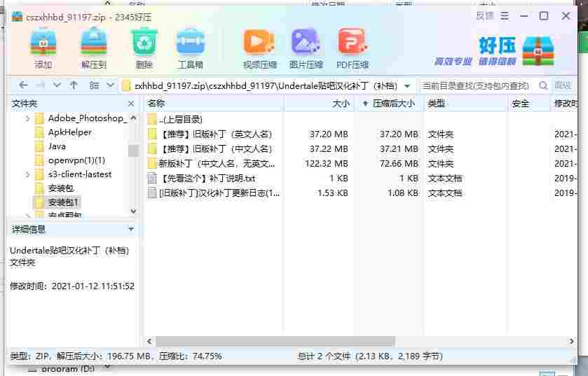This screenshot has height=376, width=588.
Task: Select the ..(上层目录) parent directory row
Action: (180, 120)
